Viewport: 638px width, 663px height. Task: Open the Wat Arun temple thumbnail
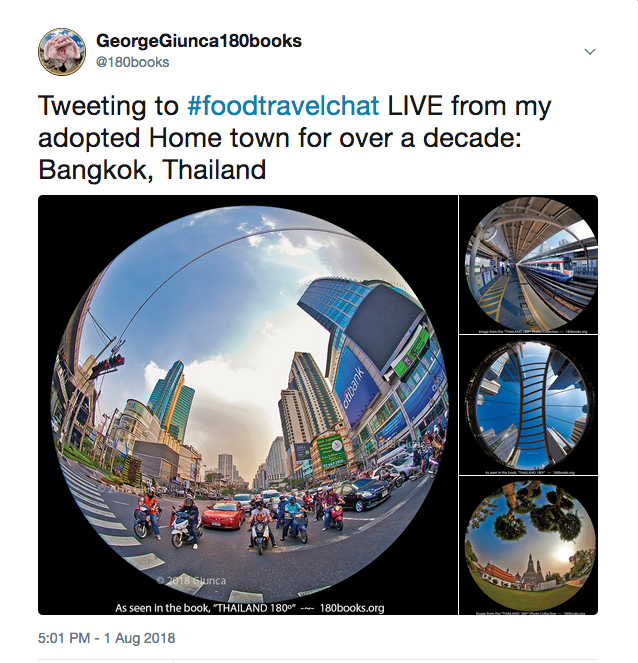coord(528,545)
